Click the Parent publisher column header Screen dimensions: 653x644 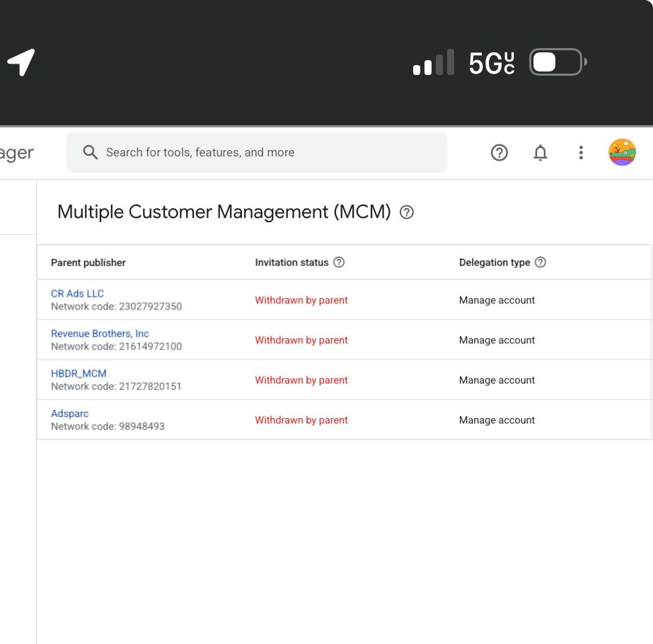[x=88, y=263]
